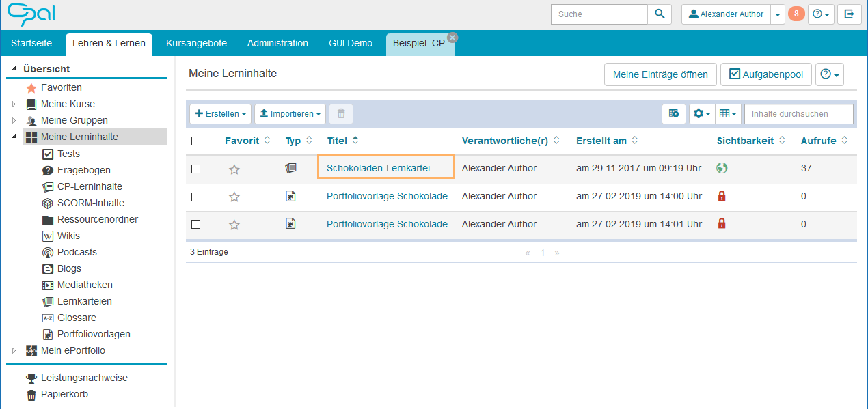
Task: Open the Schokoladen-Lernkartei link
Action: (378, 168)
